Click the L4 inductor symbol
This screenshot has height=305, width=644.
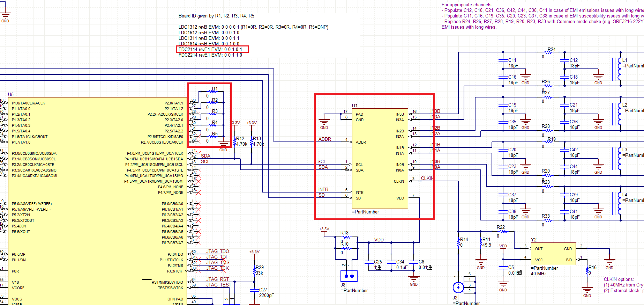[617, 203]
